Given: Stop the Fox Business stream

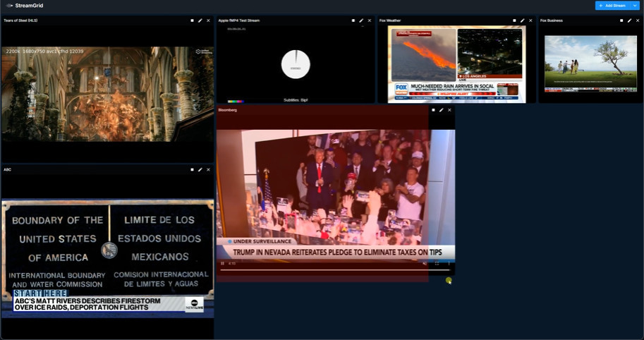Looking at the screenshot, I should pyautogui.click(x=621, y=20).
